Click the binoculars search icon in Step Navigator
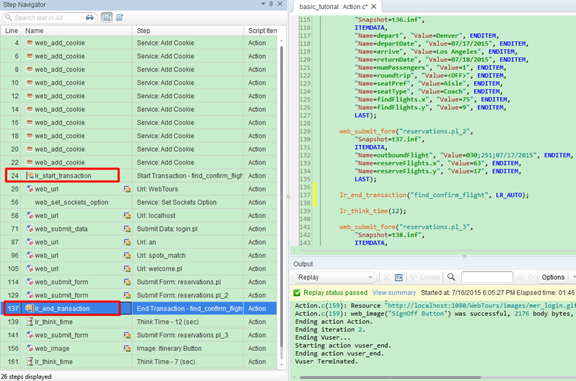Screen dimensions: 576x381 (x=90, y=18)
